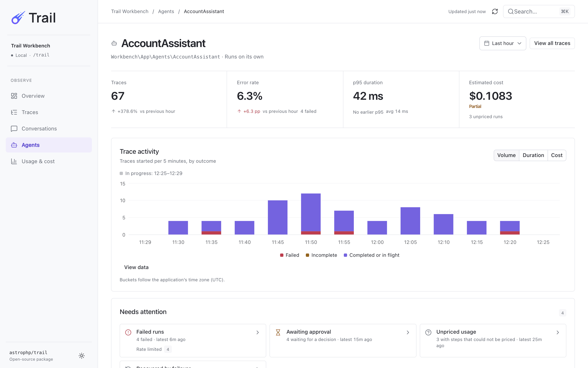Toggle the theme with the sun icon
588x368 pixels.
(82, 356)
